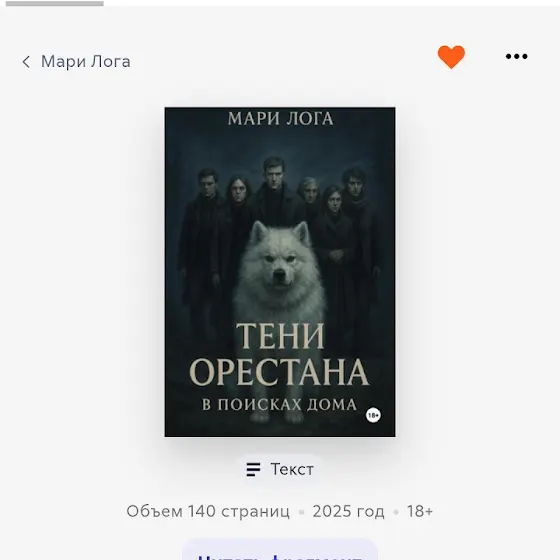Click the 2025 год publication year
The height and width of the screenshot is (560, 560).
[x=348, y=511]
